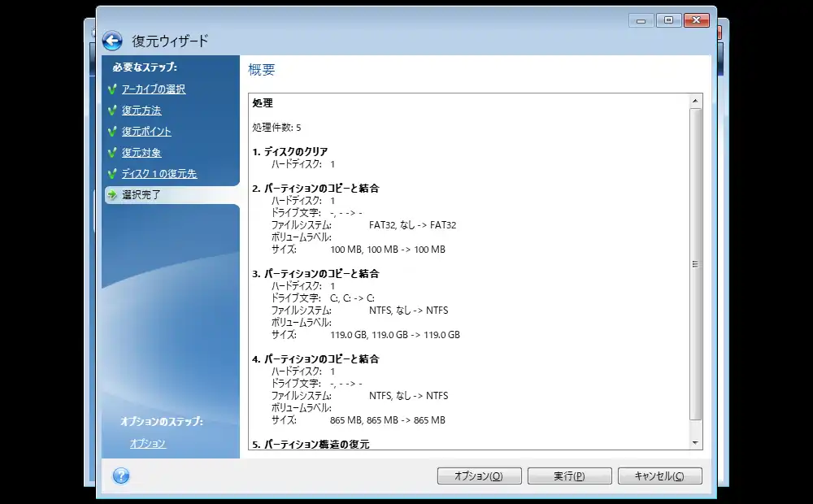
Task: Click the summary scrollbar down arrow
Action: tap(695, 442)
